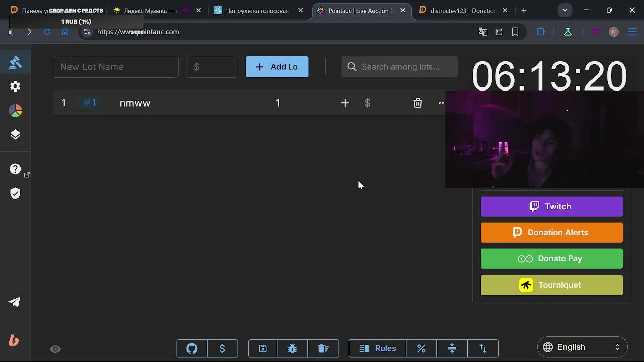
Task: Click the flask labs icon in toolbar
Action: (x=568, y=32)
